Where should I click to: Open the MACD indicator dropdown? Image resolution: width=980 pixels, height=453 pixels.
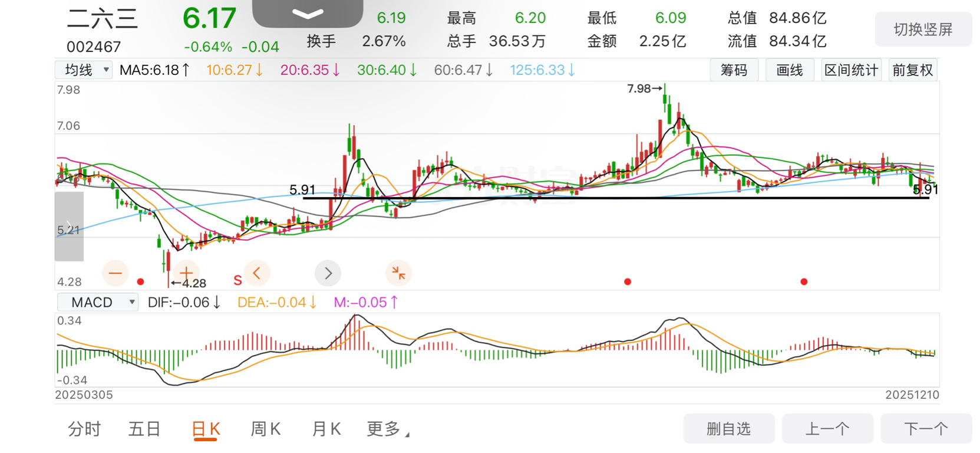(x=98, y=303)
